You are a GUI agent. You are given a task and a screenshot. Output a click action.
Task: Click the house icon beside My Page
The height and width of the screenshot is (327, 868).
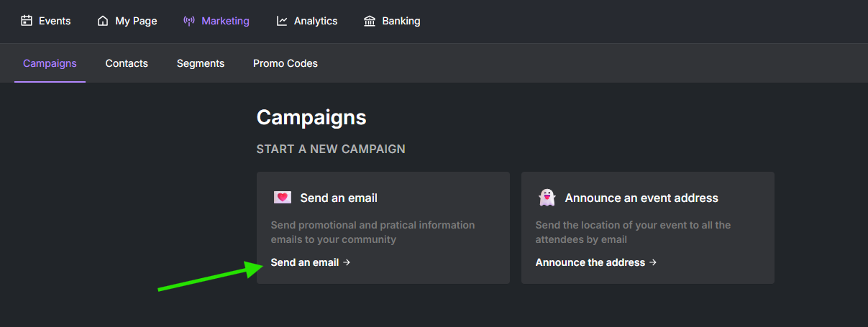[x=103, y=21]
